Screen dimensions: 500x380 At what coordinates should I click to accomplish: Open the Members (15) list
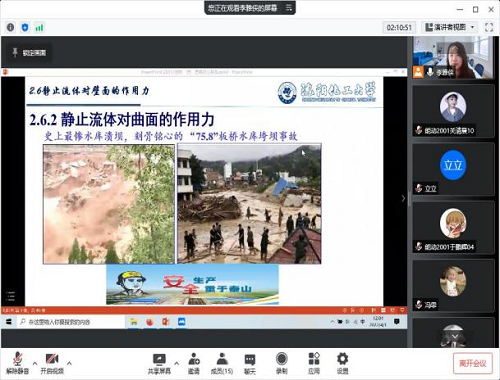click(x=222, y=363)
